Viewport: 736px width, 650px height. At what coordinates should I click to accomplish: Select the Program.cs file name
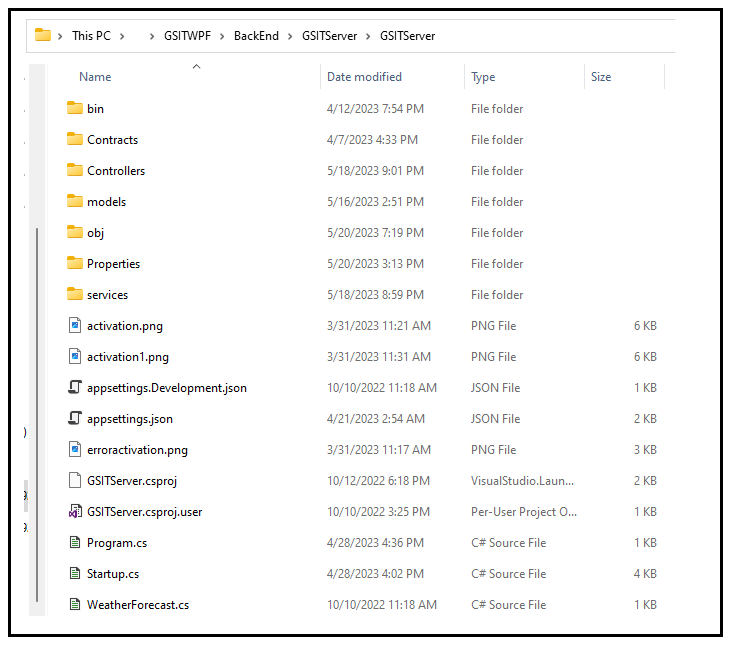click(x=117, y=543)
